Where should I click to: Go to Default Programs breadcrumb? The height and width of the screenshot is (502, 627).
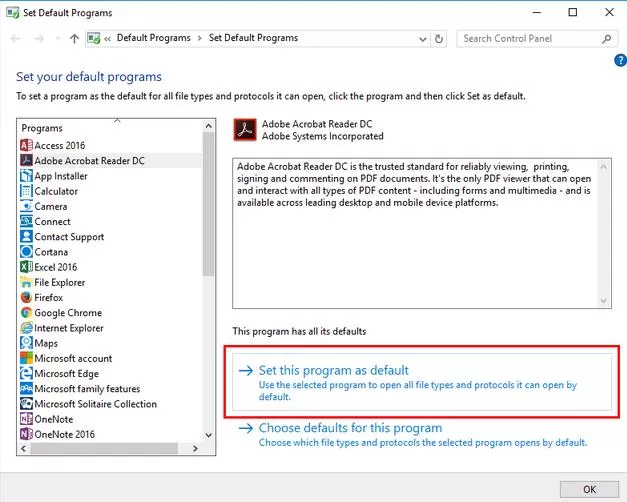154,38
